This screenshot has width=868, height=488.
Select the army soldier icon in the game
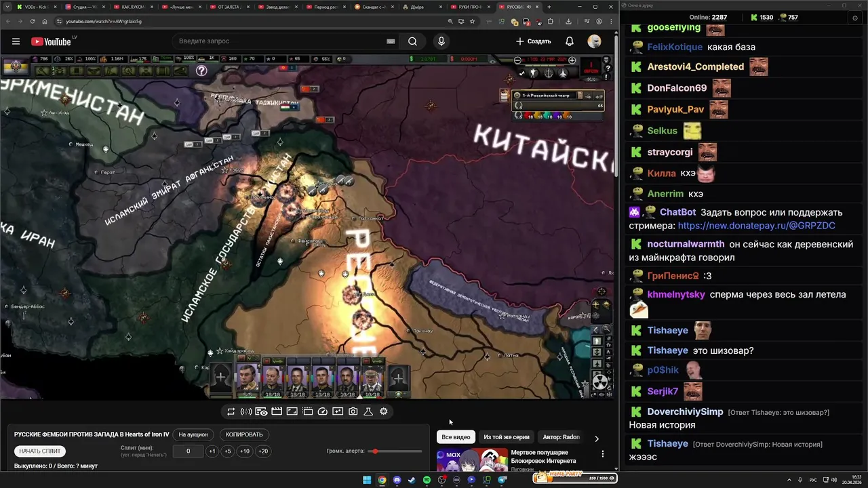click(x=533, y=73)
